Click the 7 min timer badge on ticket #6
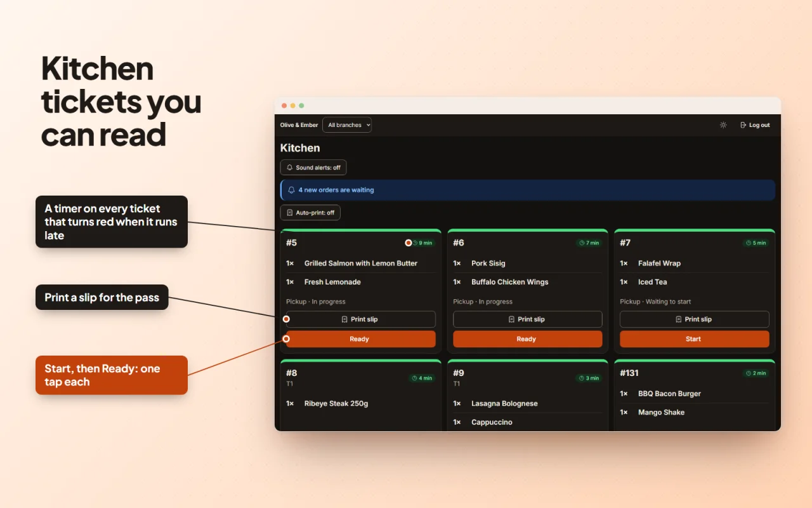The image size is (812, 508). [x=589, y=243]
